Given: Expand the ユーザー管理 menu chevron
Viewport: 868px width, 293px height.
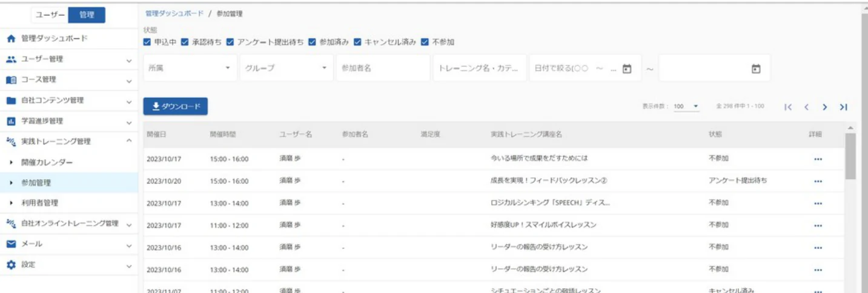Looking at the screenshot, I should point(129,61).
